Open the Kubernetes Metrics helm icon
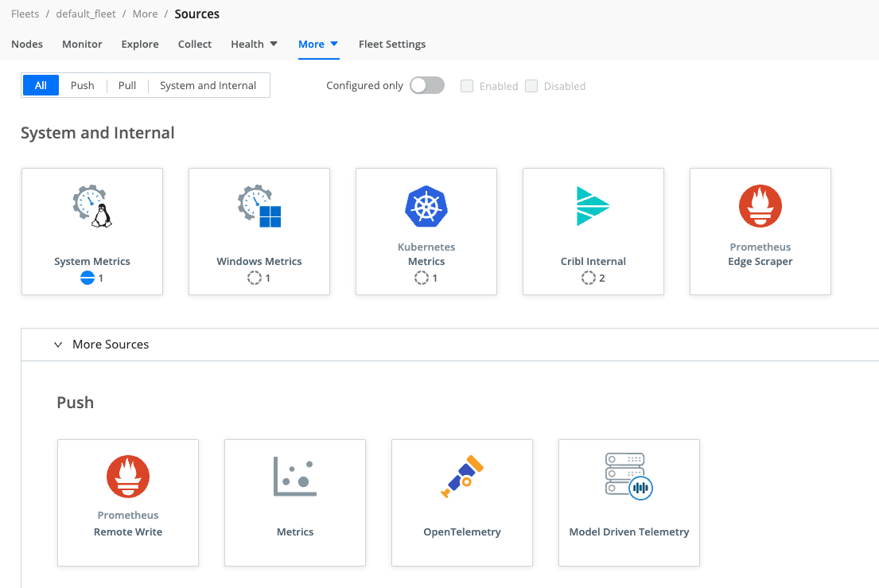 (x=426, y=207)
